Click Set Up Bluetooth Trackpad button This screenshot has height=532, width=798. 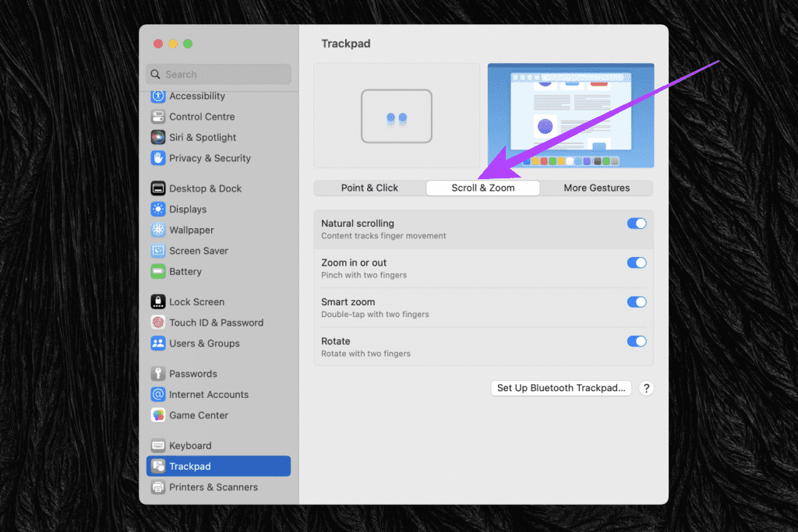click(561, 388)
